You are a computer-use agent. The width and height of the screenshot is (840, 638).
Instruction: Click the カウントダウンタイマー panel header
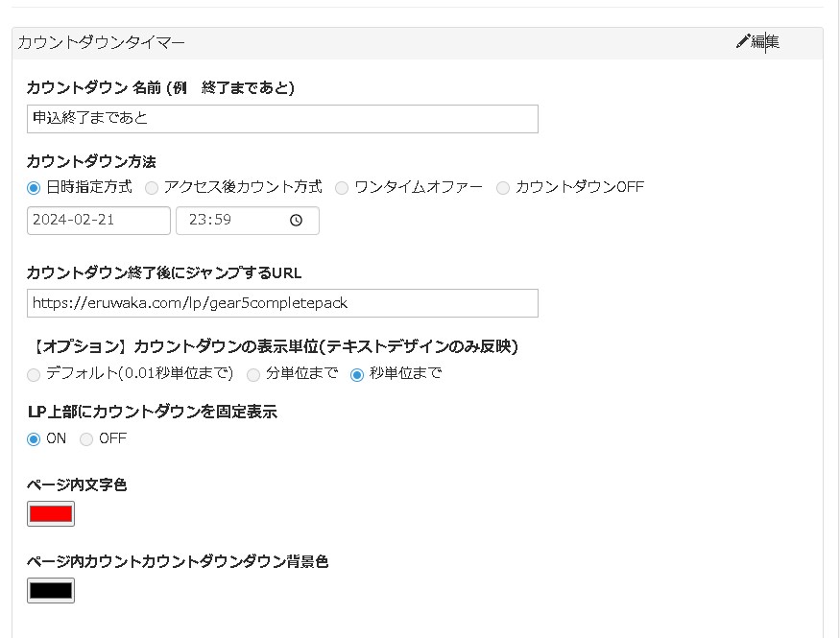(418, 43)
